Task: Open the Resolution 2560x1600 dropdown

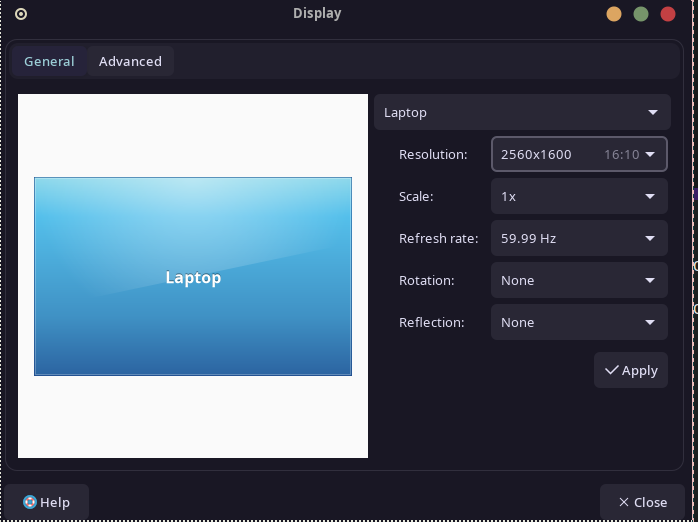Action: tap(579, 154)
